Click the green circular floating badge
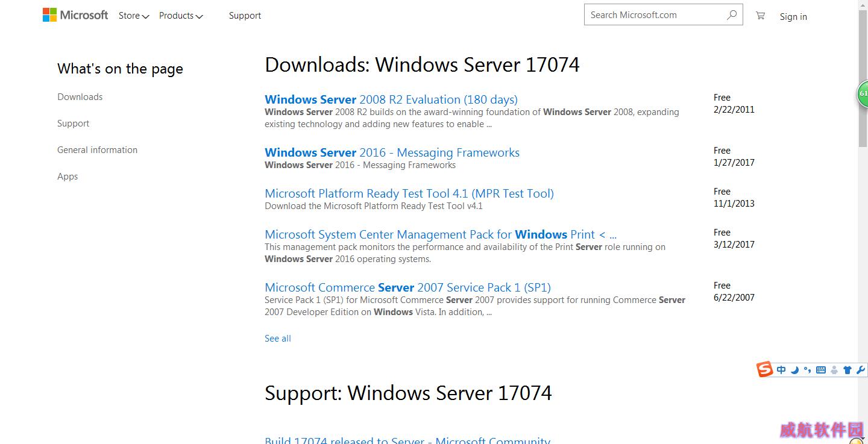This screenshot has width=868, height=444. 863,95
